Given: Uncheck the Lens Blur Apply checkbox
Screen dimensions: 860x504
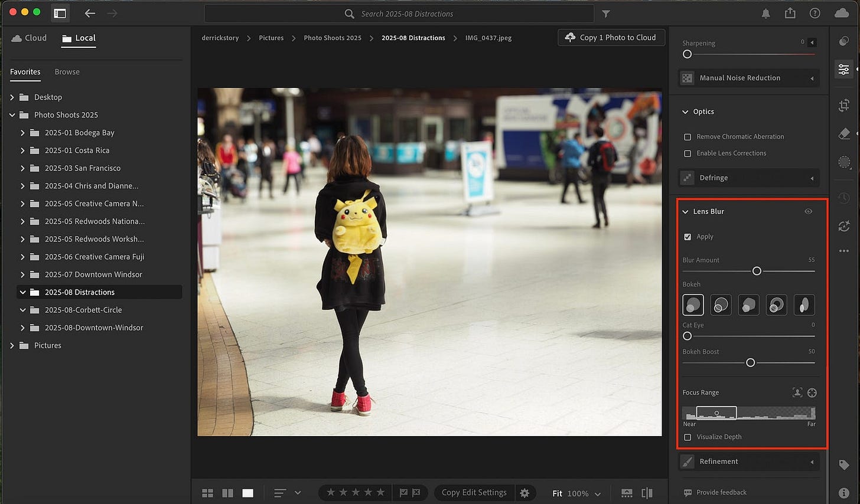Looking at the screenshot, I should point(688,237).
